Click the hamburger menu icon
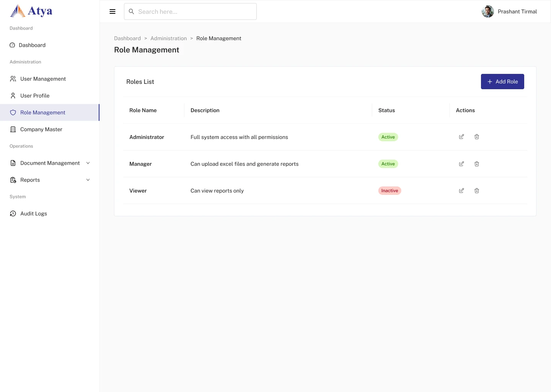Image resolution: width=551 pixels, height=392 pixels. pyautogui.click(x=112, y=11)
